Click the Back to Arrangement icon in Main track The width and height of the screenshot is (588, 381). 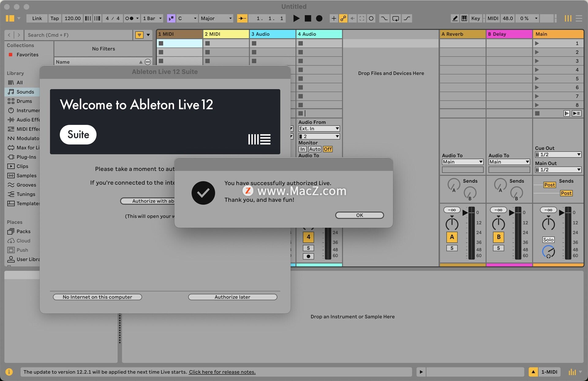[x=567, y=113]
